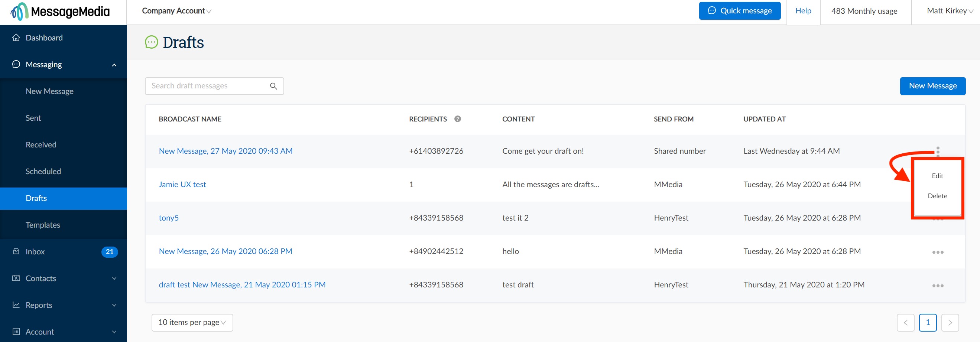The image size is (980, 342).
Task: Open the Dashboard home icon
Action: 16,37
